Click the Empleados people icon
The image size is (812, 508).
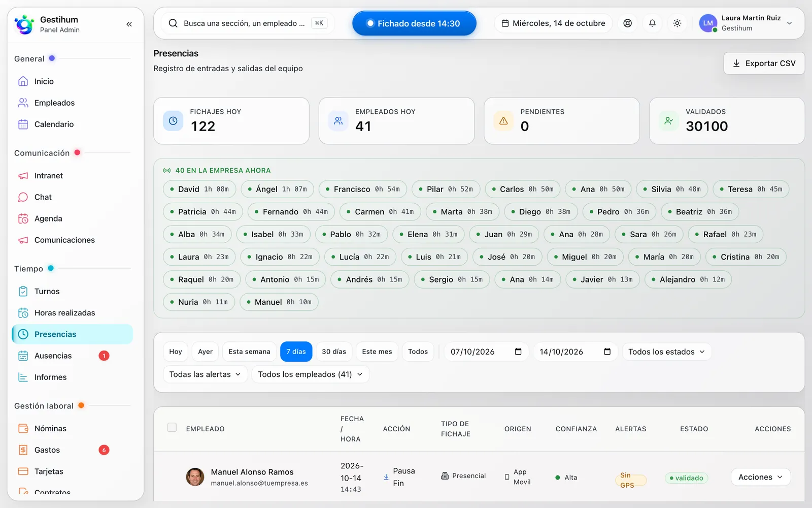coord(23,103)
